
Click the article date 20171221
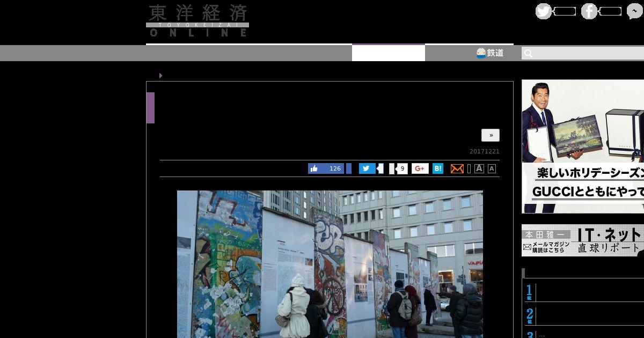click(485, 151)
